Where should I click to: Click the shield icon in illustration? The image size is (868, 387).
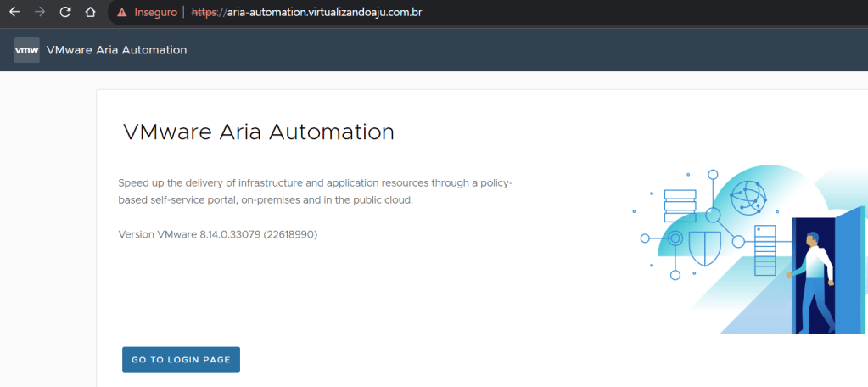[x=705, y=248]
